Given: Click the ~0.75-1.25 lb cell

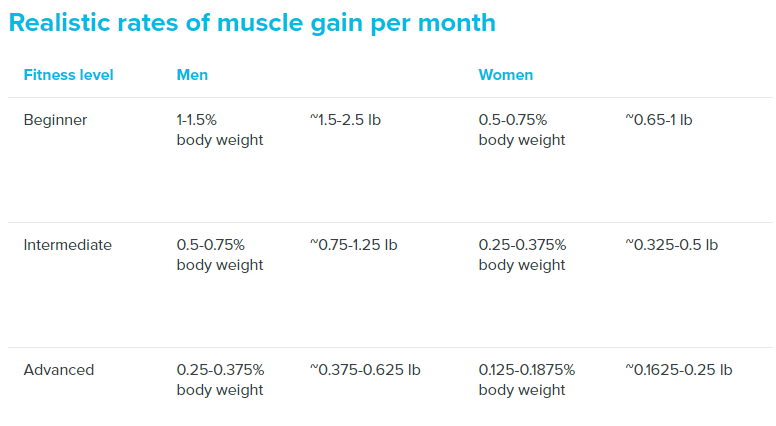Looking at the screenshot, I should tap(354, 245).
